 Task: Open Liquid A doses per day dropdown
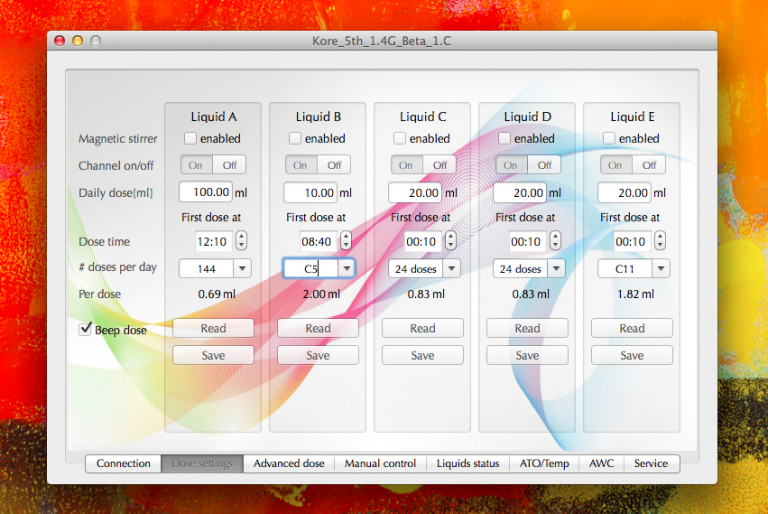point(242,268)
